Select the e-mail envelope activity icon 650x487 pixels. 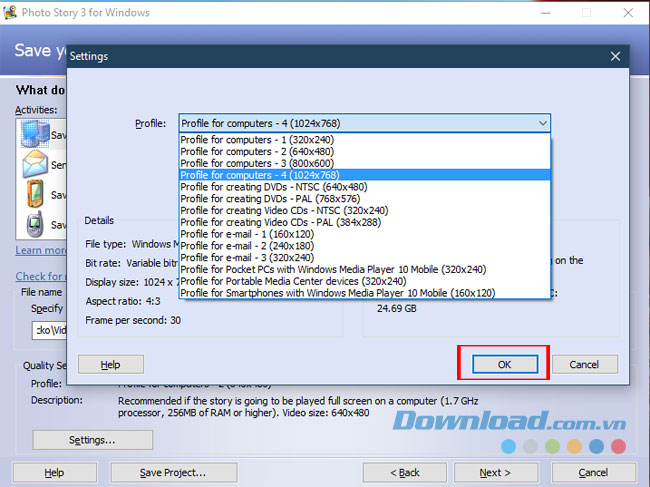pos(35,162)
